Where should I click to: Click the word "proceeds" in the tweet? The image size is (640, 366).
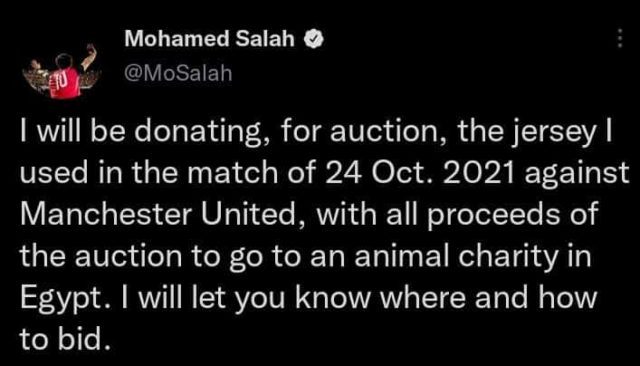coord(493,216)
